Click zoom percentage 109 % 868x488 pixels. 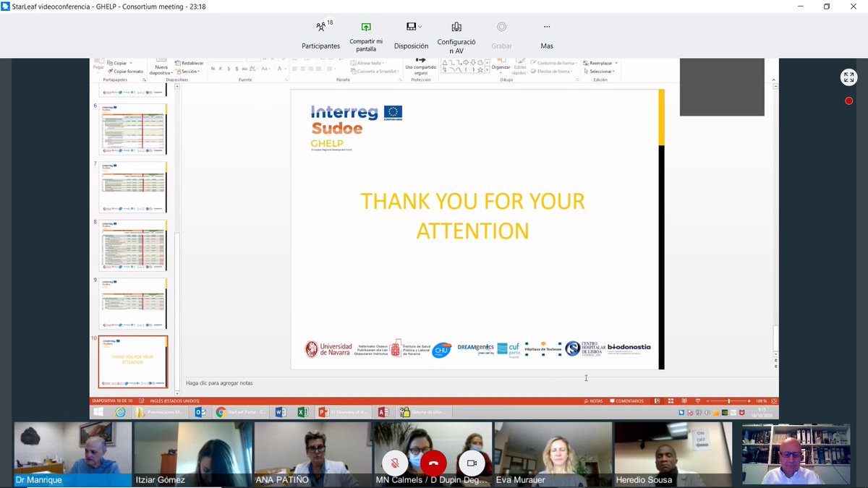click(x=761, y=401)
